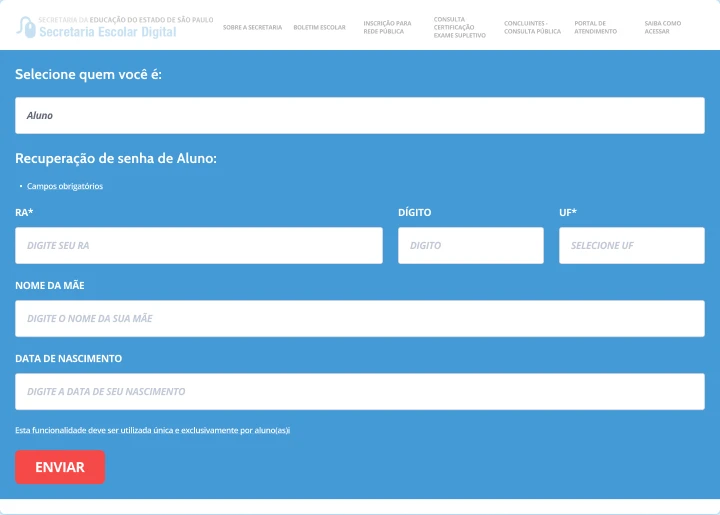This screenshot has height=515, width=720.
Task: Focus the RA input field
Action: 199,246
